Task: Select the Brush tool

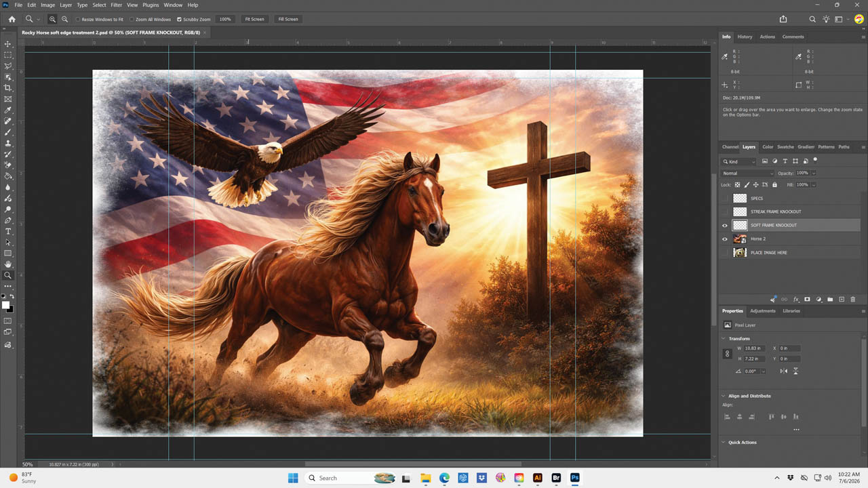Action: click(8, 132)
